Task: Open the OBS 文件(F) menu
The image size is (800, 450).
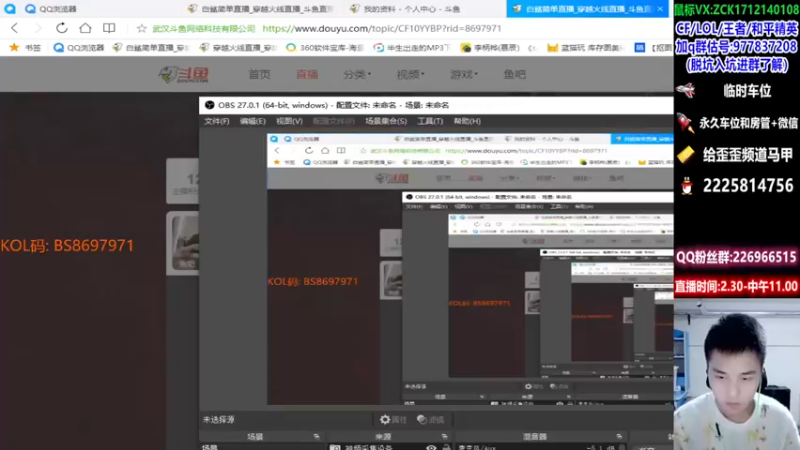Action: [x=217, y=121]
